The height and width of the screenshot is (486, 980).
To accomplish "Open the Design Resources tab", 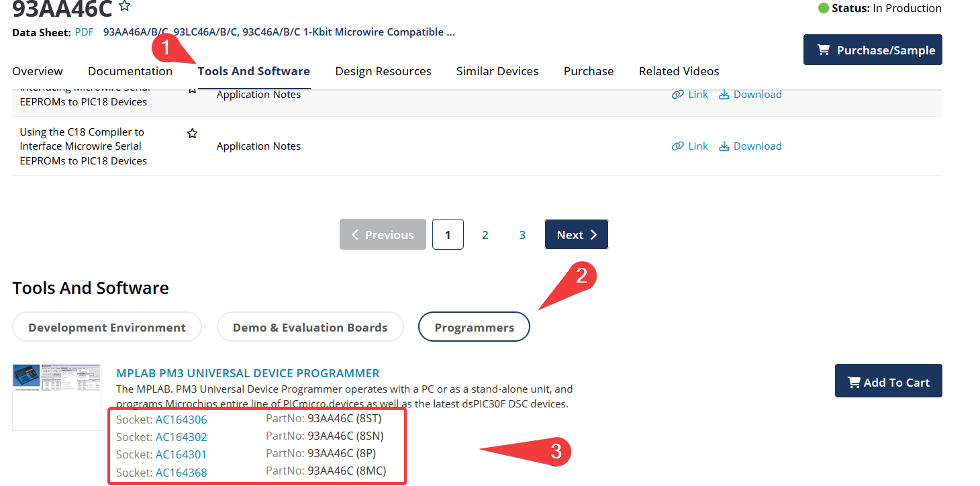I will tap(383, 71).
